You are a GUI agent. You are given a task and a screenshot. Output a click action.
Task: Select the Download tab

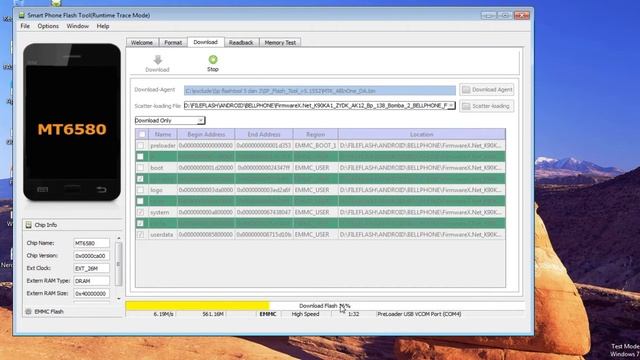click(x=206, y=42)
